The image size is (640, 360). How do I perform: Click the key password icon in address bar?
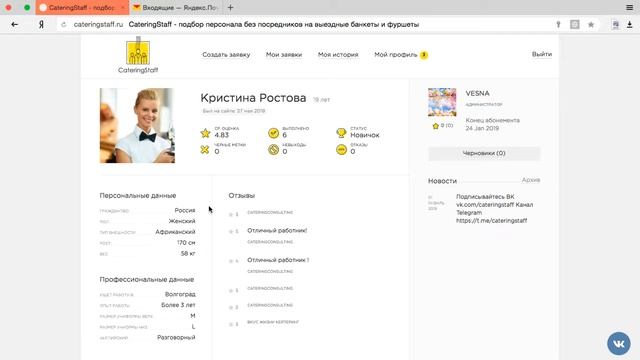click(558, 24)
